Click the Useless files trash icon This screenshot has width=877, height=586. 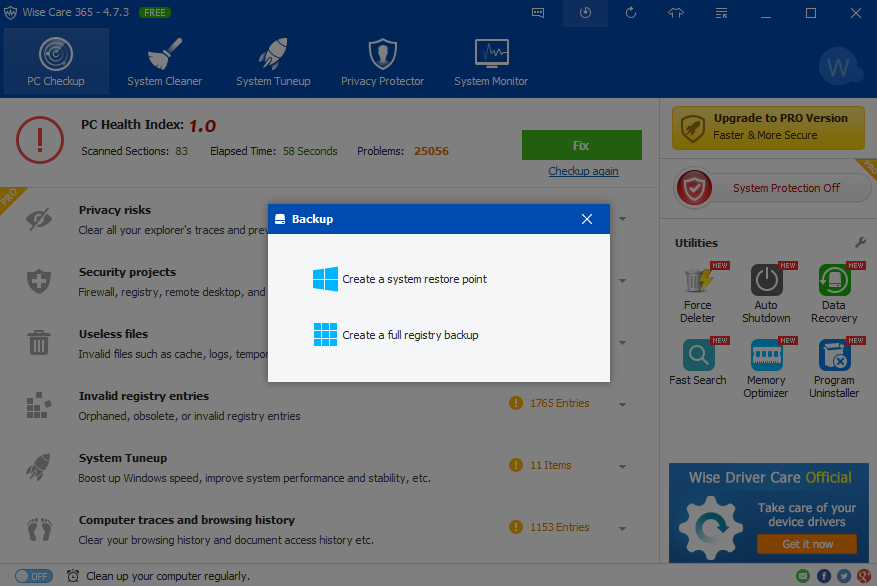tap(39, 342)
